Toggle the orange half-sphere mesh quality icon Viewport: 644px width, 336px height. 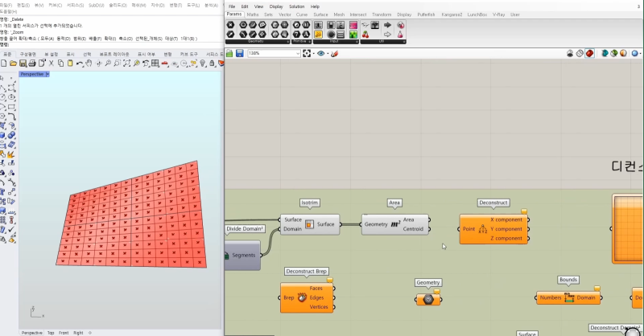[623, 53]
